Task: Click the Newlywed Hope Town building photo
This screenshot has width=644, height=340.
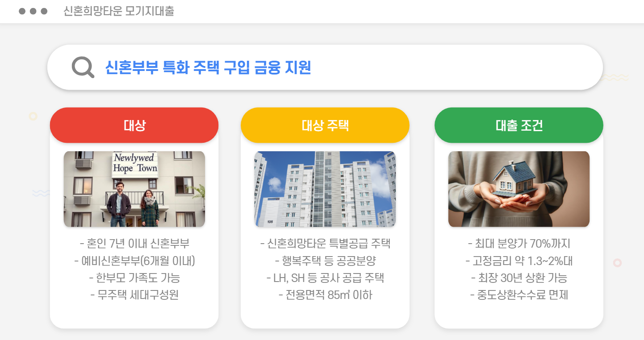Action: (134, 189)
